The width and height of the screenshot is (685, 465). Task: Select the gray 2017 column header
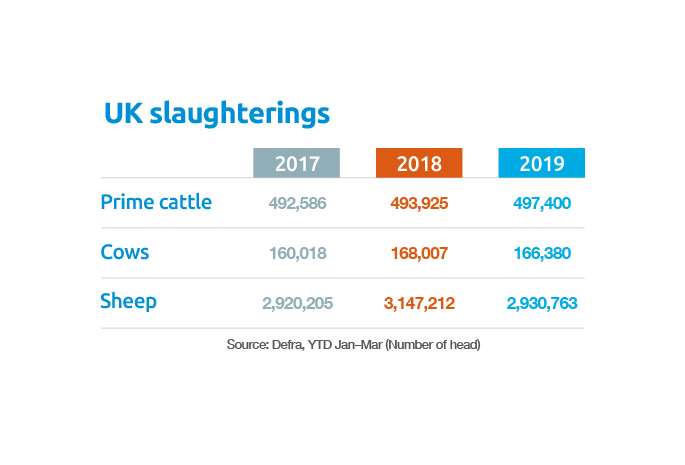[297, 164]
